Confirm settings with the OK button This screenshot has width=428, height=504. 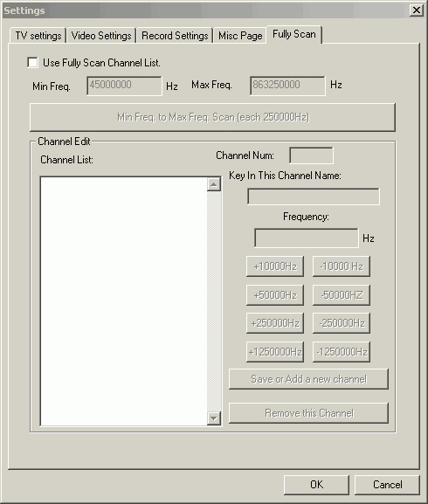(316, 485)
